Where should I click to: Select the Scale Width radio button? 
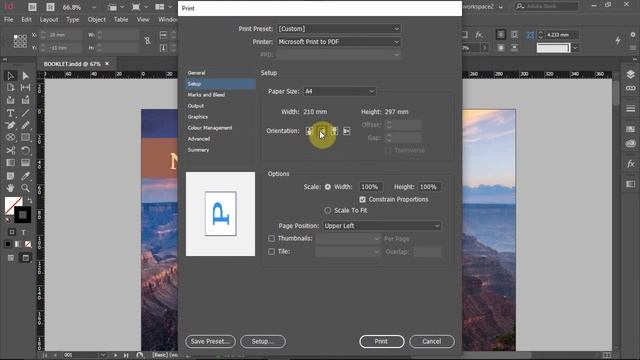click(328, 187)
